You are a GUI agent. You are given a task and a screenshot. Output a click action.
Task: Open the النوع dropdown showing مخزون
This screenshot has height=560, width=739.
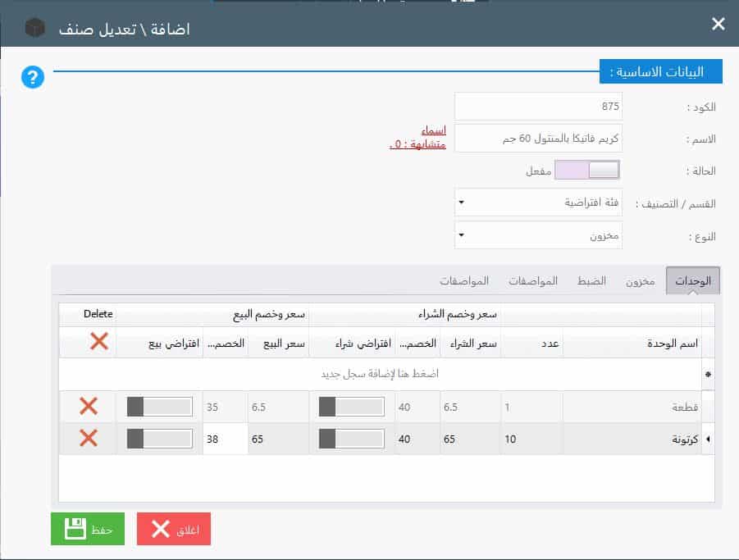[x=538, y=235]
